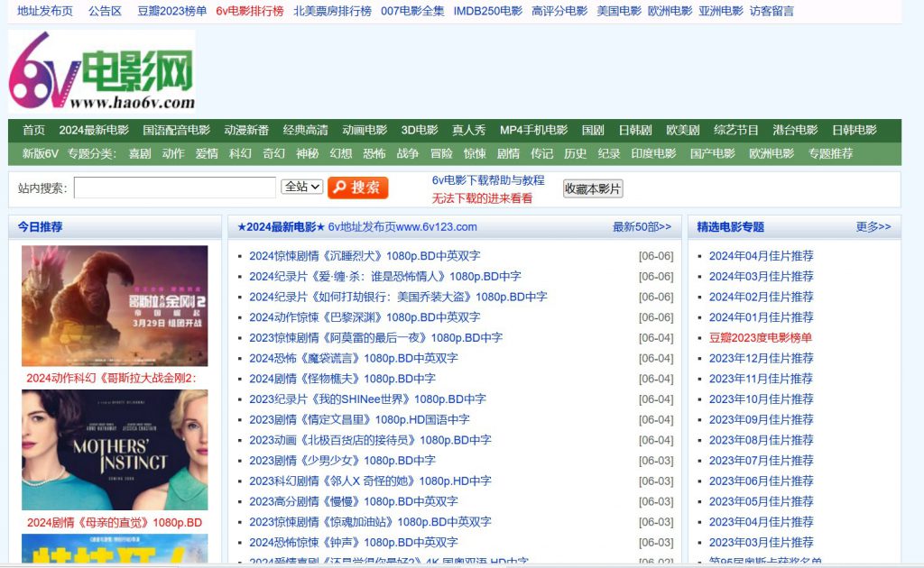Open the Mothers' Instinct poster thumbnail
Screen dimensions: 924x568
click(x=115, y=449)
